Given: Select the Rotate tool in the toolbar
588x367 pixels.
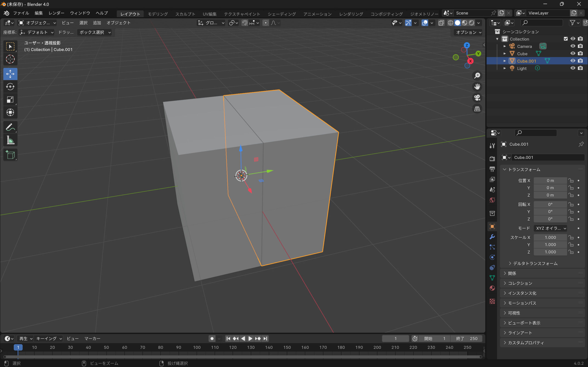Looking at the screenshot, I should 10,87.
